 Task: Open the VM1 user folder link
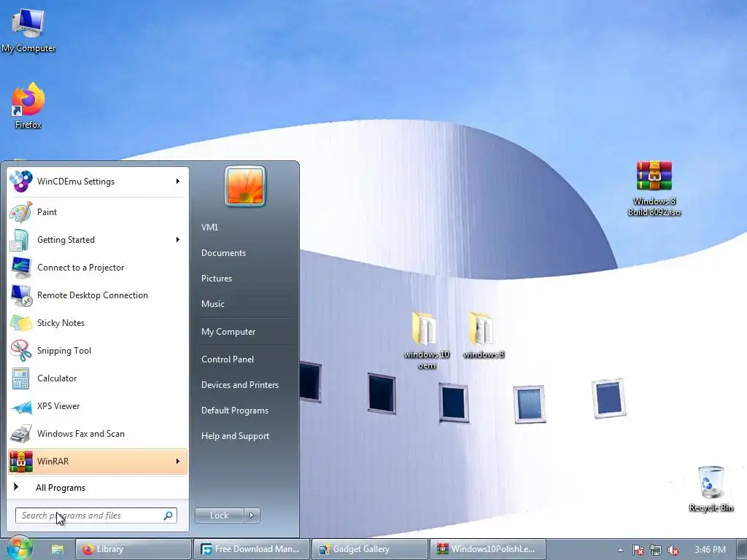209,227
